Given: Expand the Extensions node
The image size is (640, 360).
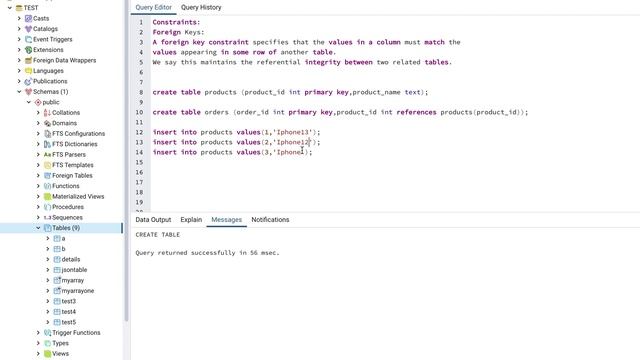Looking at the screenshot, I should coord(19,50).
